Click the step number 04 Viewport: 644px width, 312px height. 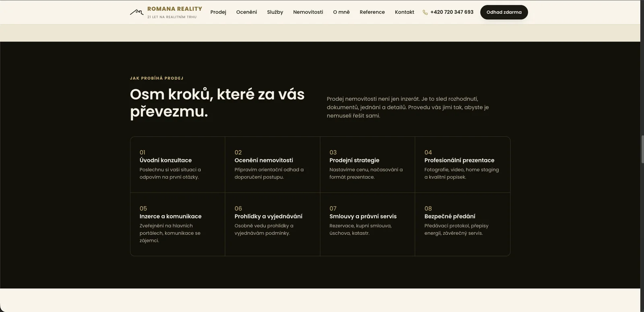[x=428, y=152]
